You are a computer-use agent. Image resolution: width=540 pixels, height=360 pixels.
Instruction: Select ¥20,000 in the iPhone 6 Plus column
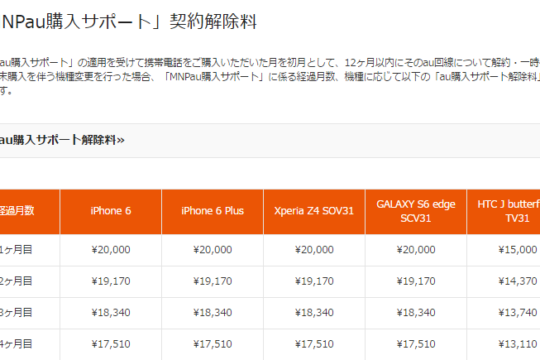pyautogui.click(x=212, y=250)
